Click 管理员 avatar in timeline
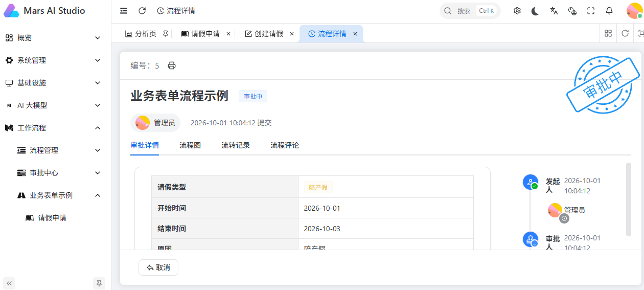 [555, 210]
